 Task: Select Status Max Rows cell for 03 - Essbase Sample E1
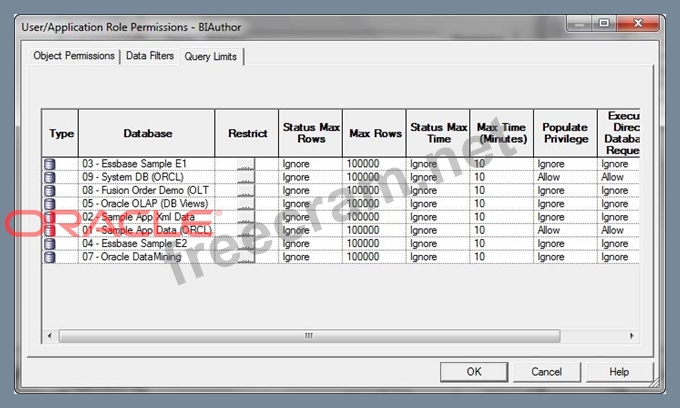[x=311, y=164]
